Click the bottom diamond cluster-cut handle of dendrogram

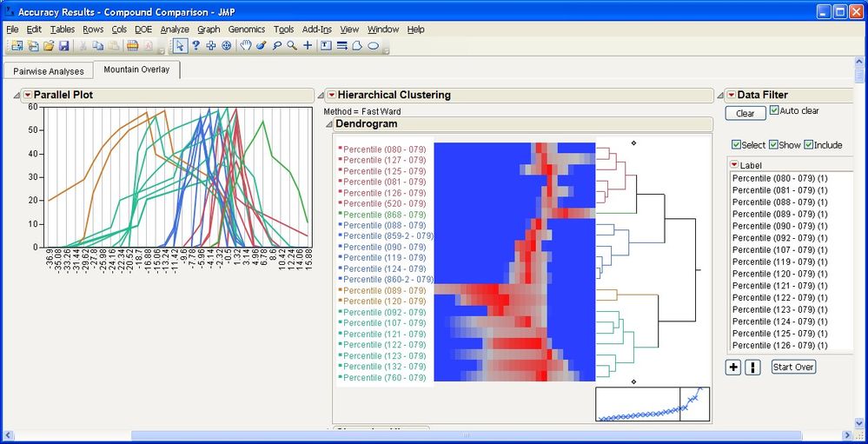[x=633, y=381]
